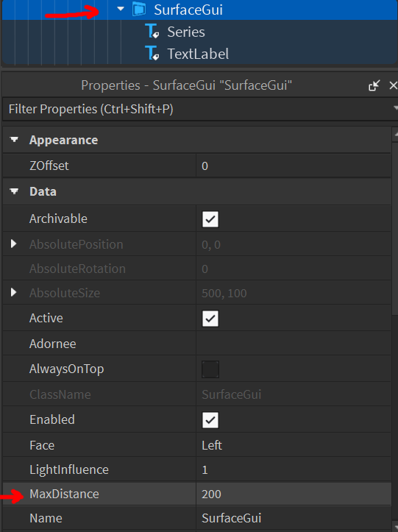Toggle the Active checkbox

(x=210, y=319)
